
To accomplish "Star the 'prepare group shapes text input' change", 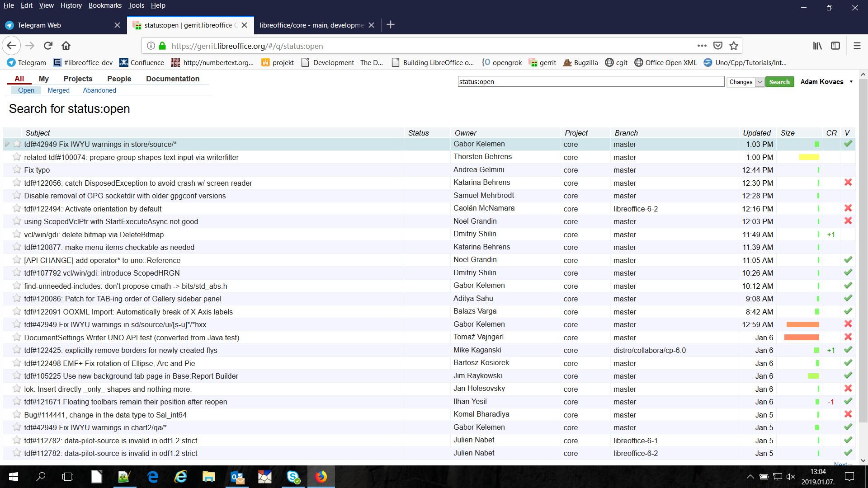I will [17, 157].
